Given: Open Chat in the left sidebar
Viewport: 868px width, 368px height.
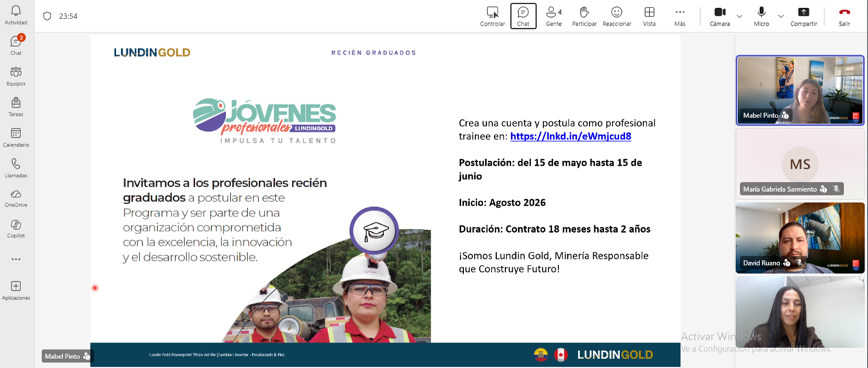Looking at the screenshot, I should tap(16, 45).
